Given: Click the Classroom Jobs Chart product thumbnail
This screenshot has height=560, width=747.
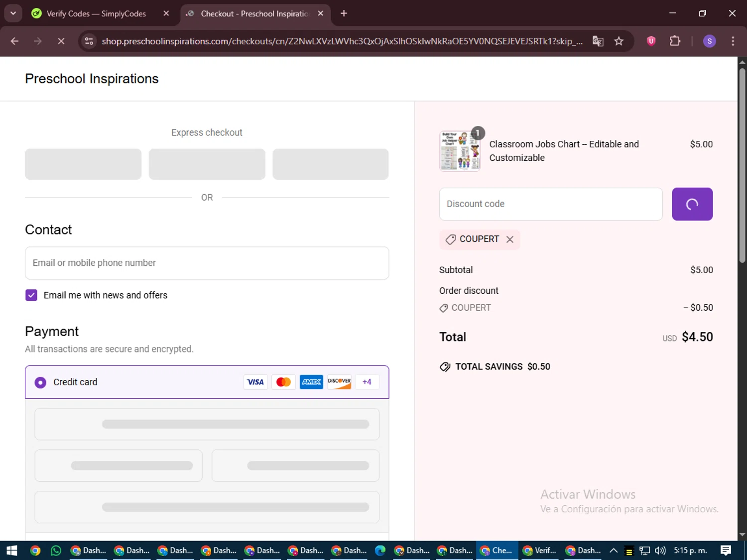Looking at the screenshot, I should point(460,151).
